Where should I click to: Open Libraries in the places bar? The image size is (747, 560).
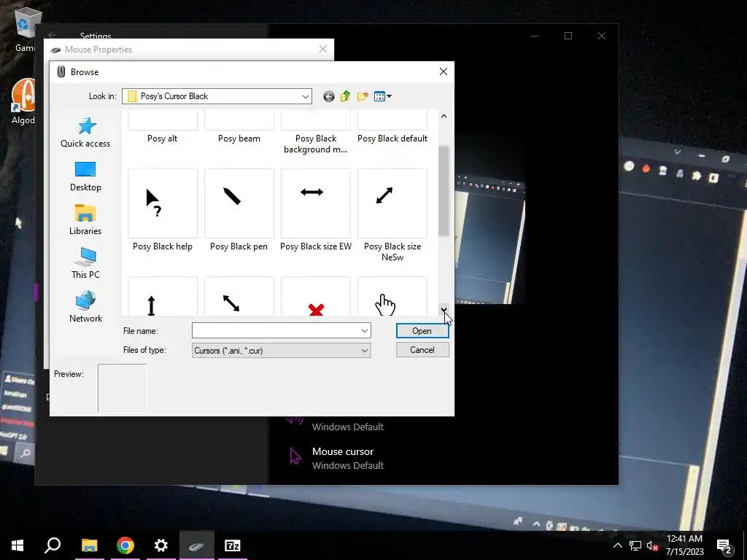85,220
